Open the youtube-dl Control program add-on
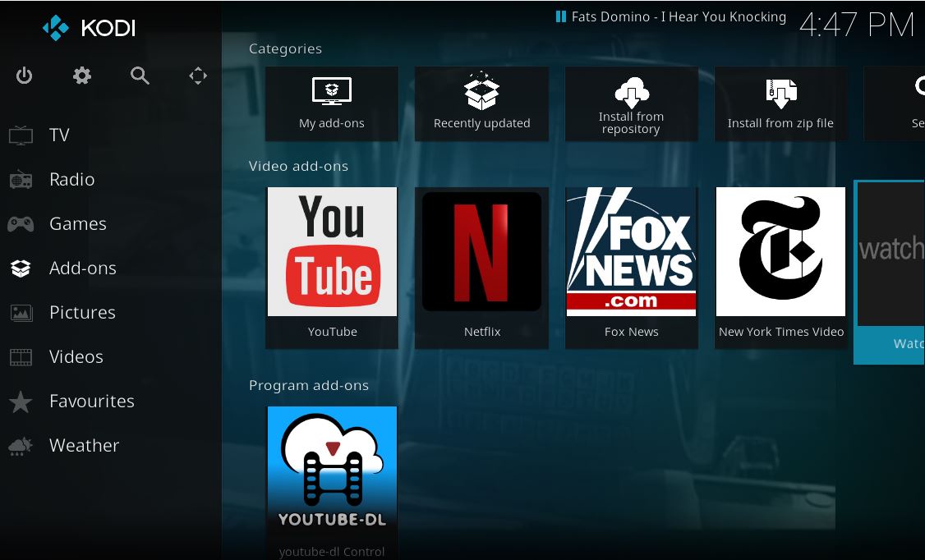Screen dimensions: 925x560 coord(332,482)
